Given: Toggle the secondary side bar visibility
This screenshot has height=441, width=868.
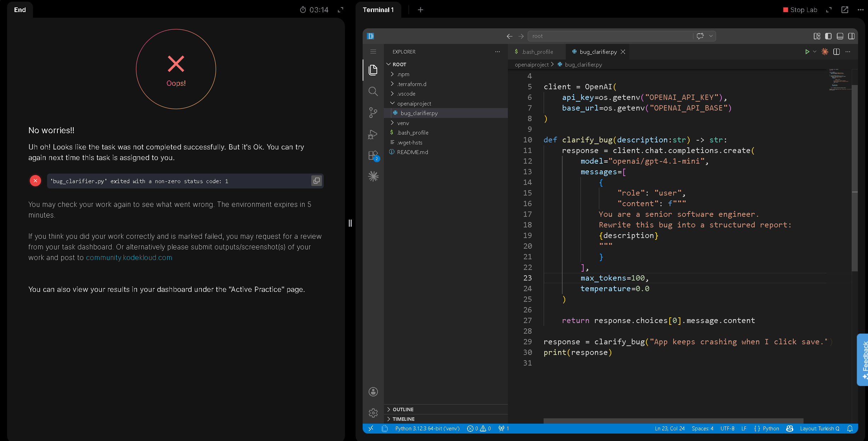Looking at the screenshot, I should click(x=851, y=36).
